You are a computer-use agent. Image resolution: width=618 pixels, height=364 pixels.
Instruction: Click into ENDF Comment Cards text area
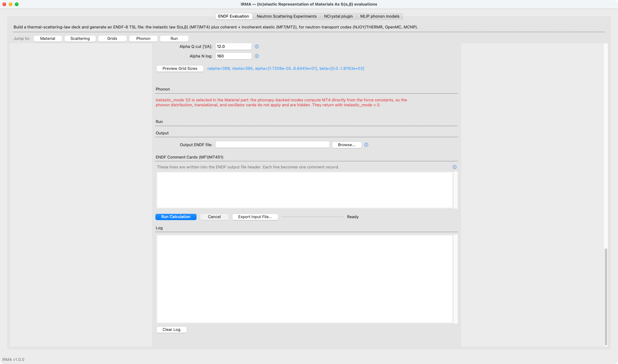click(x=305, y=190)
